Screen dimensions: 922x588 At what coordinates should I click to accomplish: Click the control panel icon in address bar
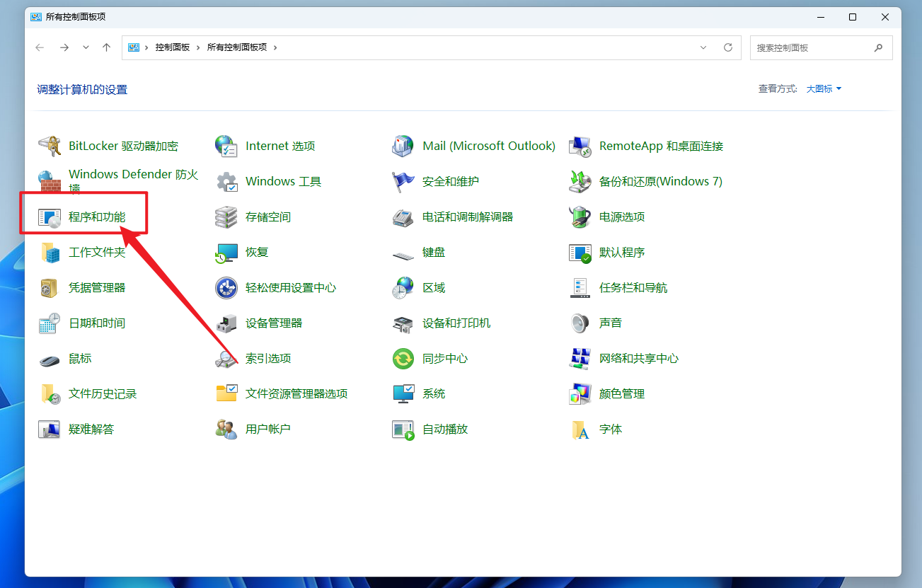pos(133,47)
